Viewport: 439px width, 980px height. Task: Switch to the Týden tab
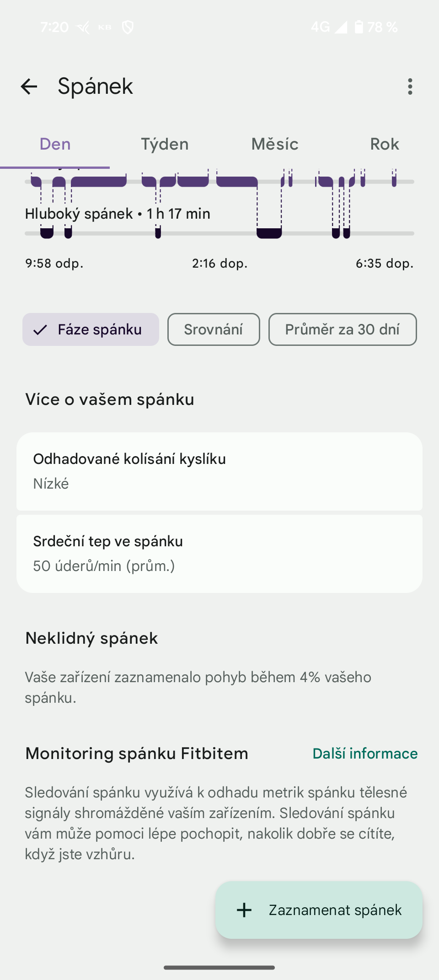(165, 144)
